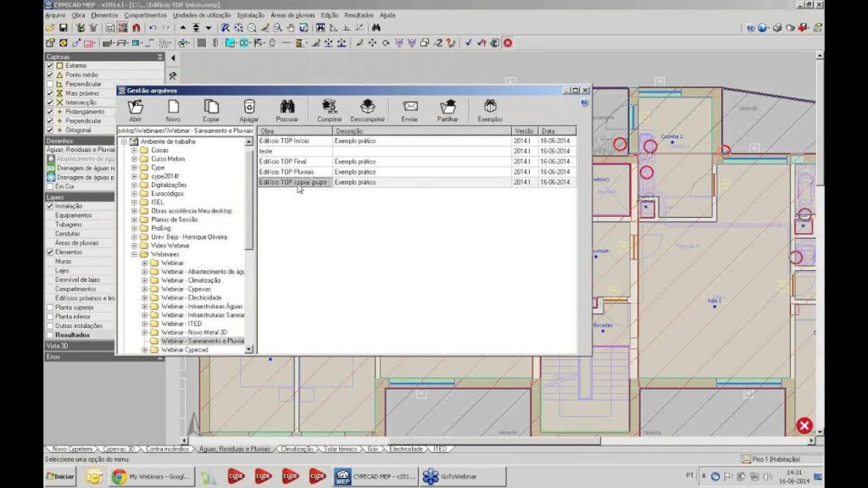The height and width of the screenshot is (488, 868).
Task: Click the Abrir icon in Gestão arquivos
Action: (136, 108)
